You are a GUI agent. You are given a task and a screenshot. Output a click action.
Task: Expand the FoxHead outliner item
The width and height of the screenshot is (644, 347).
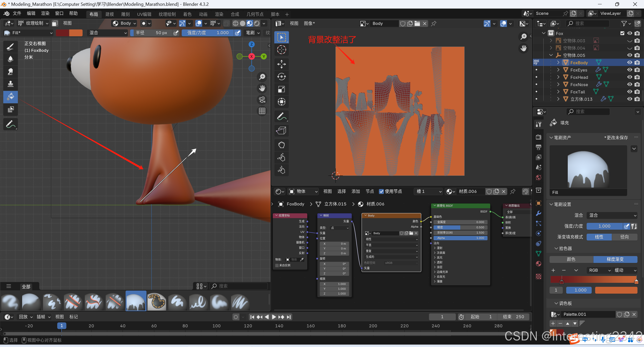(558, 77)
